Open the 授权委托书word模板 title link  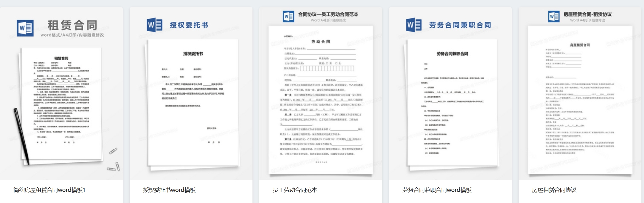coord(169,190)
